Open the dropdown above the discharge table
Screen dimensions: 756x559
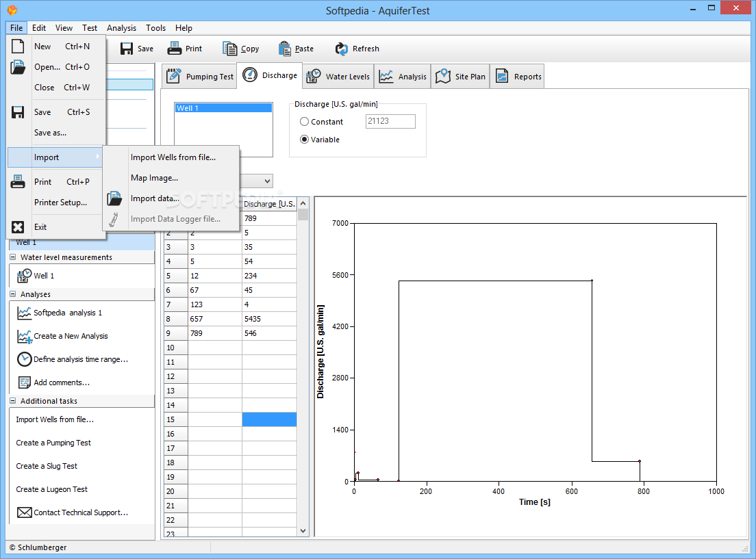tap(267, 181)
